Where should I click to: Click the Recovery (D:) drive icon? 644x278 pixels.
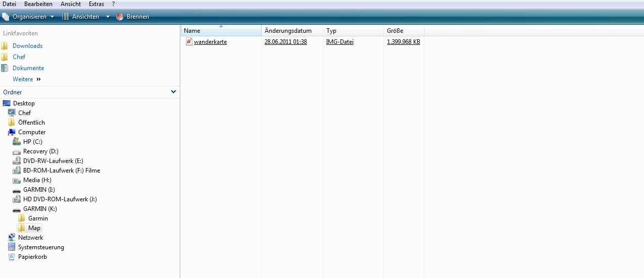17,151
